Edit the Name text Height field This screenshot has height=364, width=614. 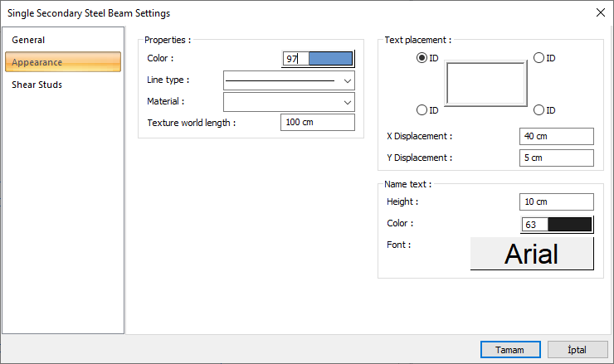coord(556,201)
